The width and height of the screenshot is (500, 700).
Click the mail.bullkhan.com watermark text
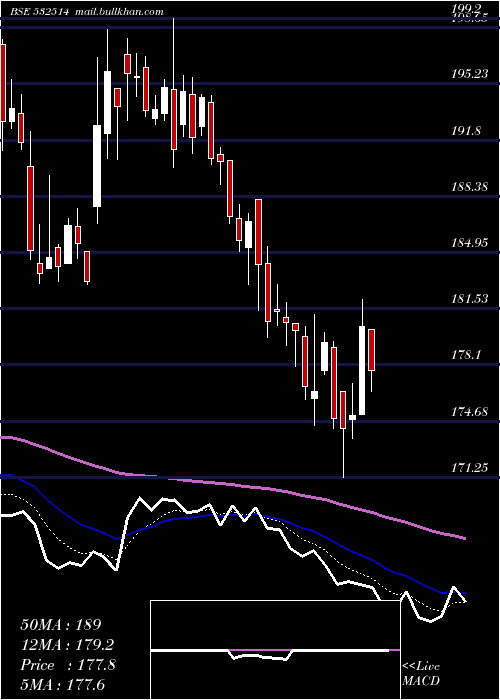pos(119,12)
